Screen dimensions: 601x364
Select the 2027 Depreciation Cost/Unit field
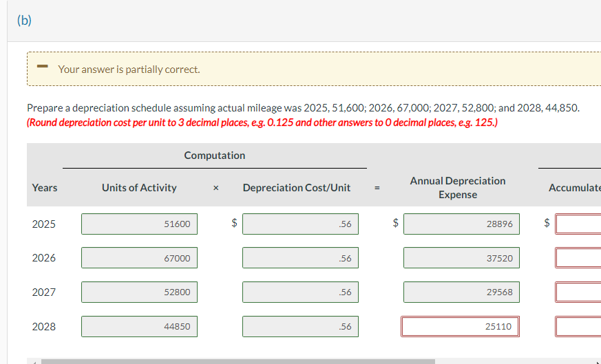[x=300, y=292]
